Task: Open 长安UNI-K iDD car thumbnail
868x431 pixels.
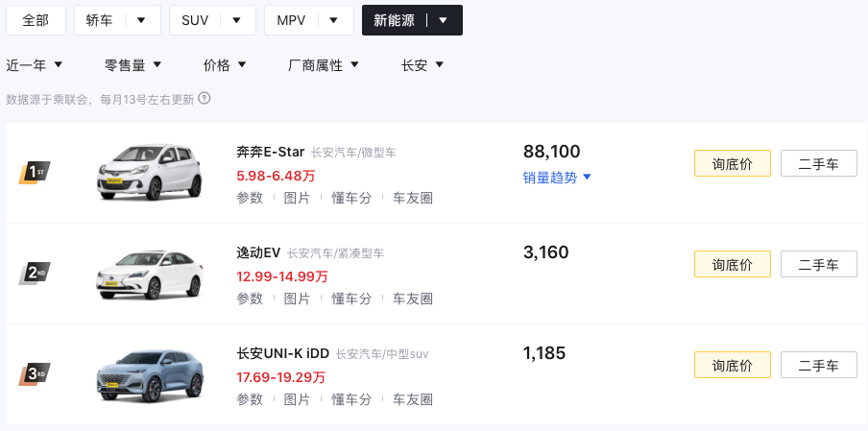Action: 150,374
